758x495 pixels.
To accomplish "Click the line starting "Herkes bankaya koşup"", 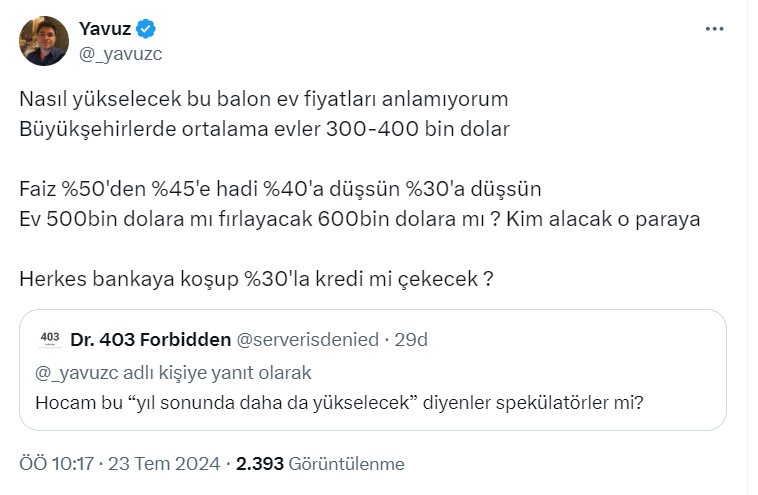I will (256, 279).
